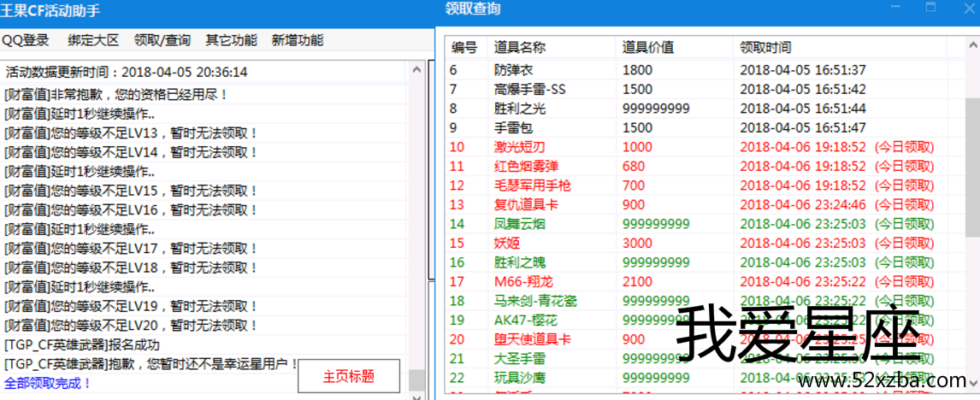980x400 pixels.
Task: Maximize the 领取查询 window
Action: tap(930, 7)
